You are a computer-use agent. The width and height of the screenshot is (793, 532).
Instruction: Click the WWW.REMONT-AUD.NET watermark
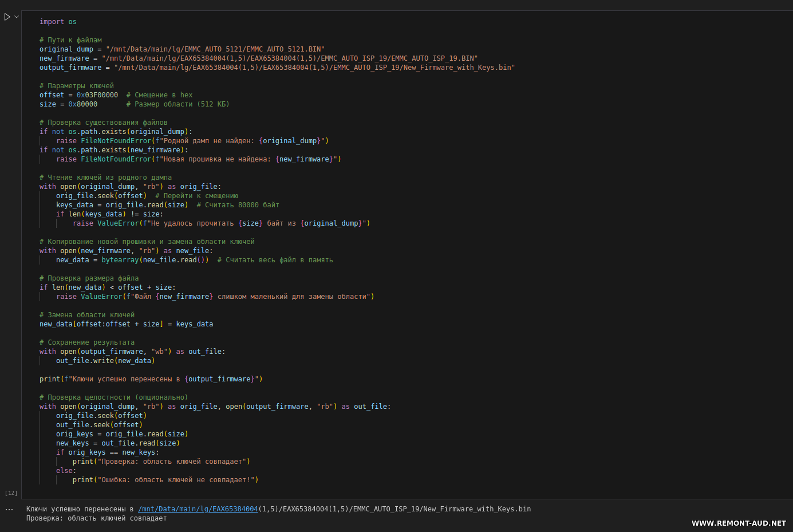click(x=739, y=523)
